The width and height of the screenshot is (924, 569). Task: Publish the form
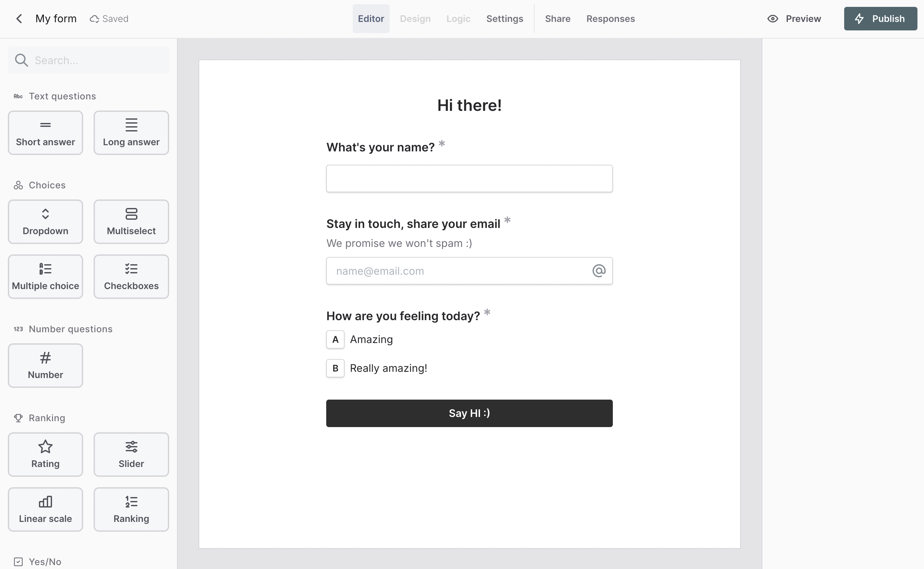coord(880,18)
